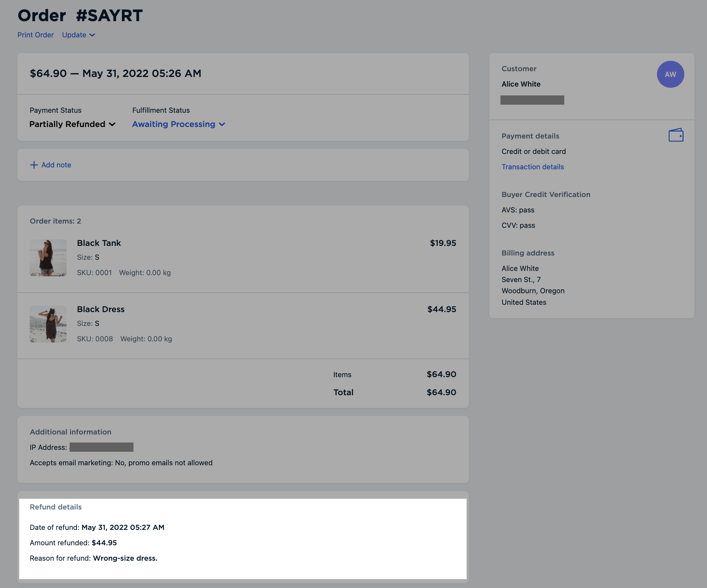Click the refund reason Wrong-size dress
Screen dimensions: 707x588
[125, 558]
